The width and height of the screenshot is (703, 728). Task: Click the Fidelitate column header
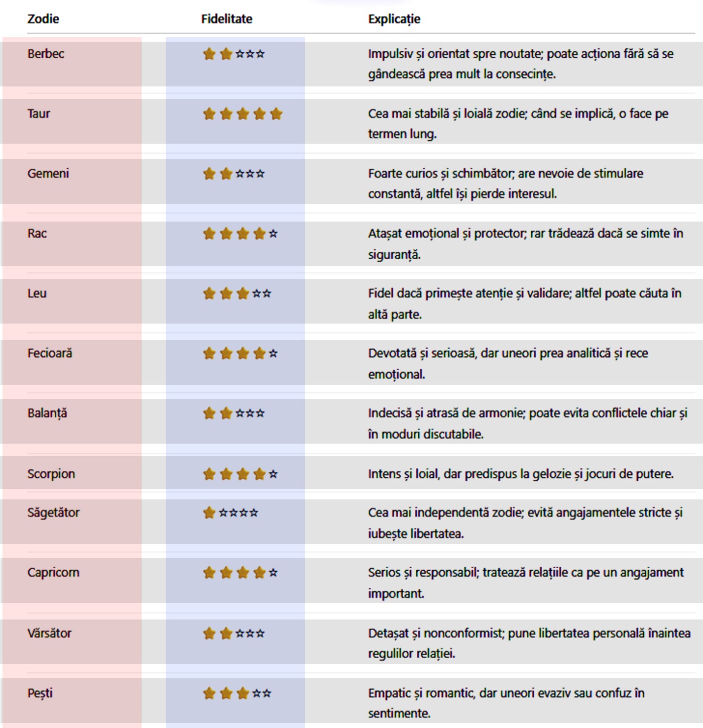226,19
